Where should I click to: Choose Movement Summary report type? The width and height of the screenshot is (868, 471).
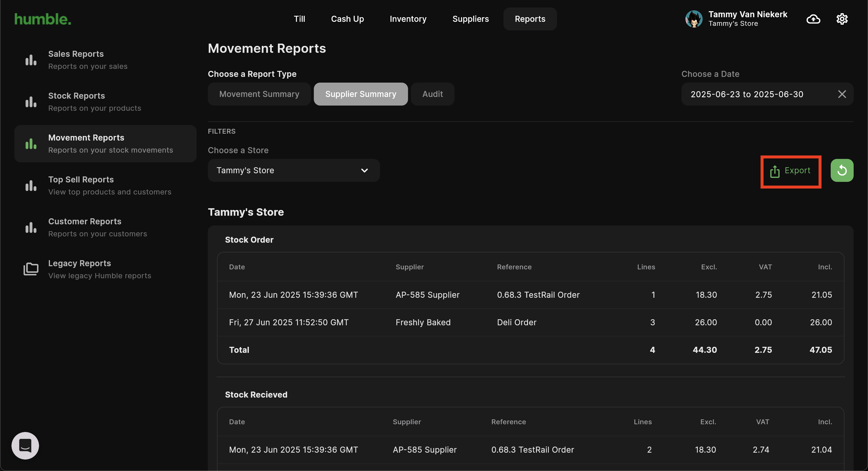[x=259, y=94]
